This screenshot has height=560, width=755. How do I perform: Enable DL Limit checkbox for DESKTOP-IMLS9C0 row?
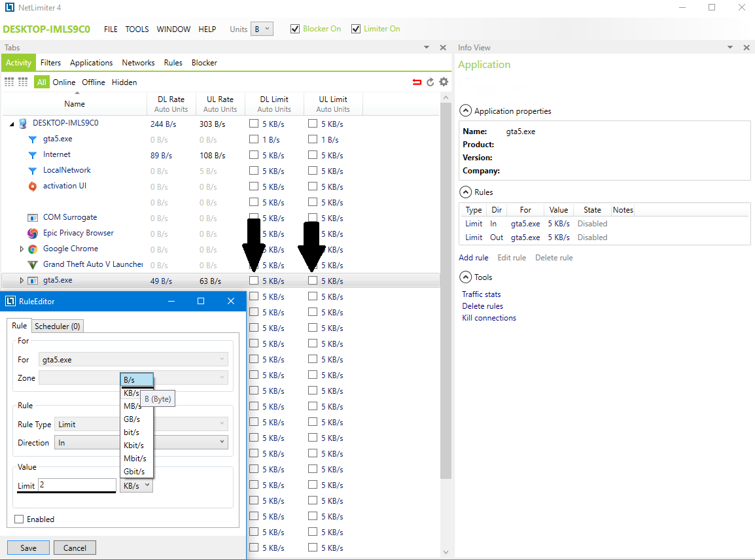tap(254, 123)
